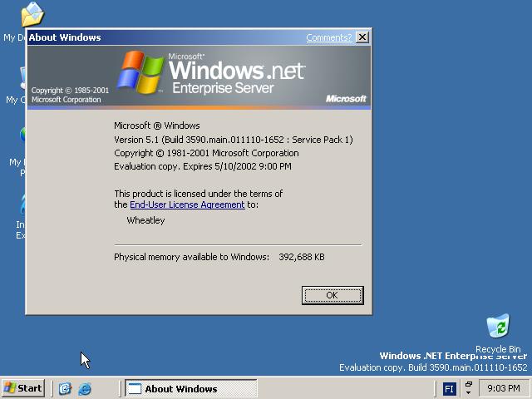
Task: Click the Microsoft ® Windows text line
Action: pyautogui.click(x=157, y=126)
